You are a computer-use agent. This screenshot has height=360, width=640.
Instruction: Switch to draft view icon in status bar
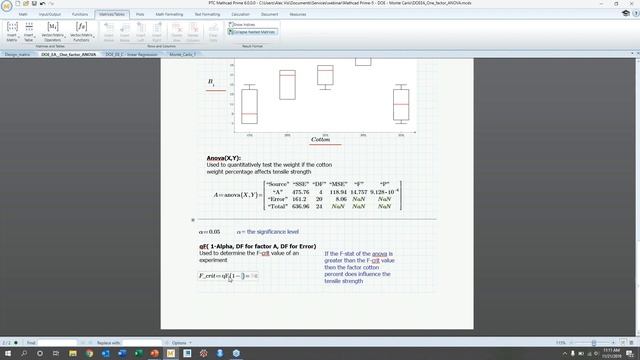tap(632, 343)
